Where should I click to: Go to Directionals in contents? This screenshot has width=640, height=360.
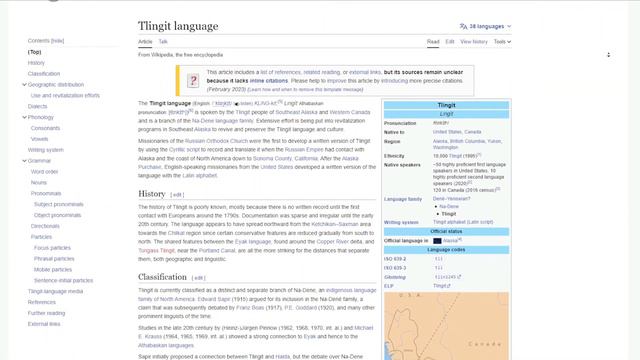click(x=45, y=226)
